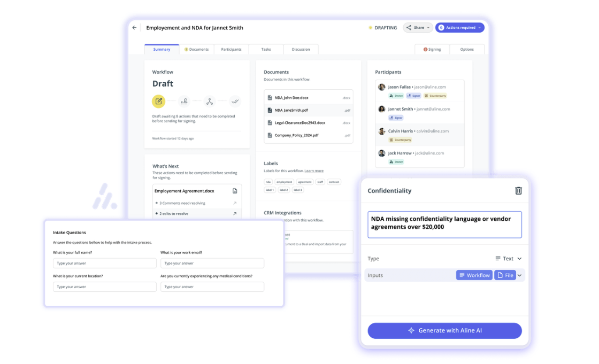Select the label 2 tag
599x364 pixels.
pos(283,190)
